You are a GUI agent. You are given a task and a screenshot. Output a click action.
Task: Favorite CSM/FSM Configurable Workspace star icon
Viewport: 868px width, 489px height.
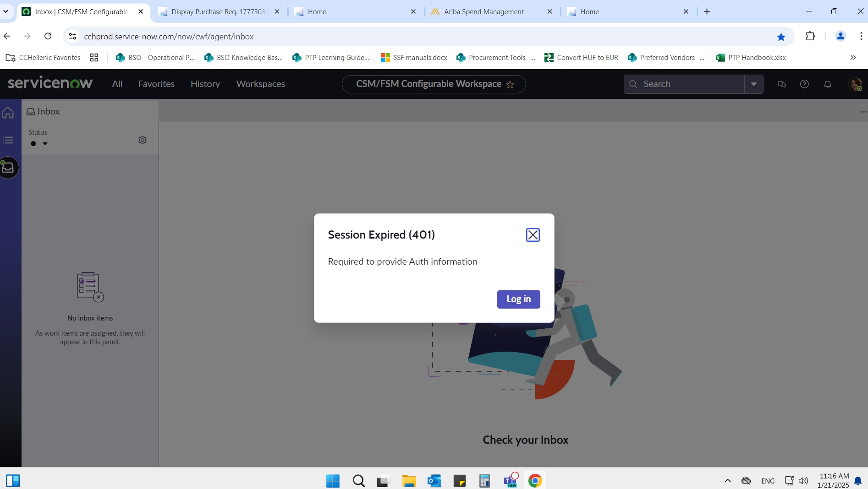click(x=510, y=84)
